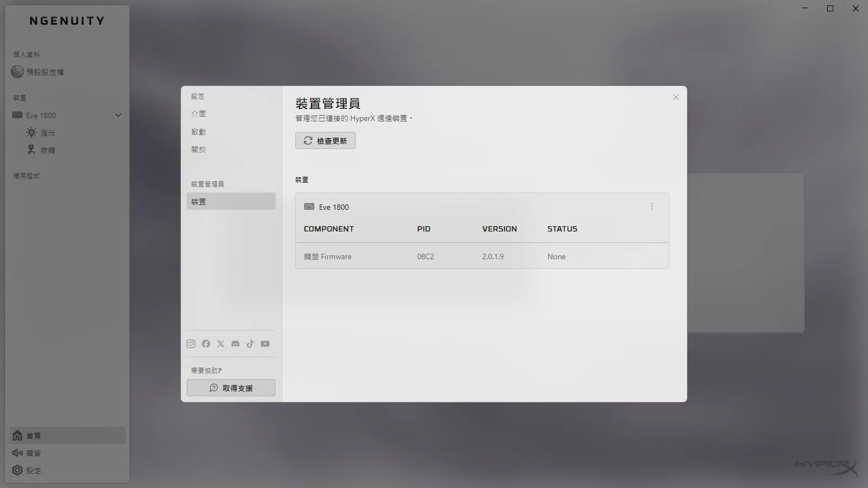Image resolution: width=868 pixels, height=488 pixels.
Task: Click the 應用程式 applications label in sidebar
Action: 27,176
